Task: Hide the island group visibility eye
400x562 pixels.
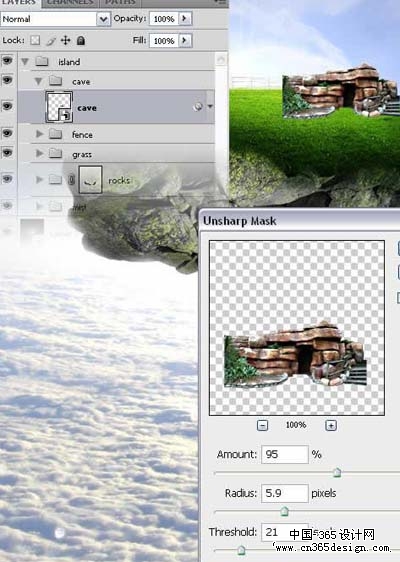Action: point(7,61)
